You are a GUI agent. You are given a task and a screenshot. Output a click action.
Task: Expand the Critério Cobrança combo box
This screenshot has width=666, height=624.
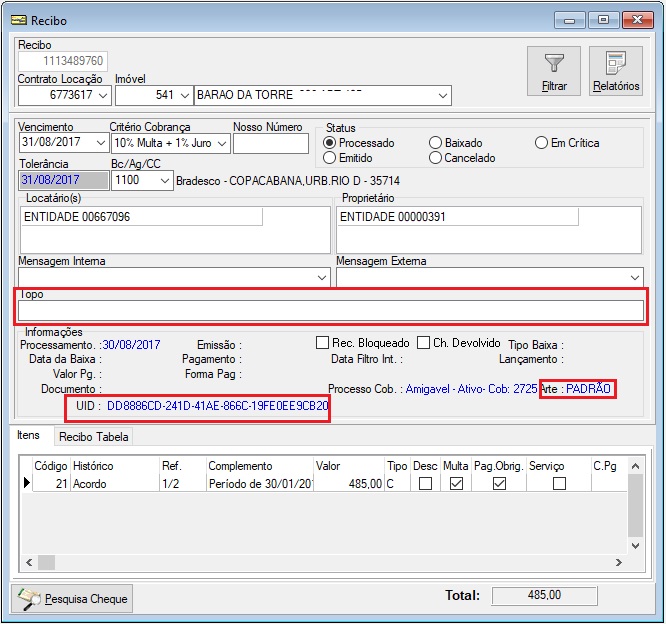(221, 143)
